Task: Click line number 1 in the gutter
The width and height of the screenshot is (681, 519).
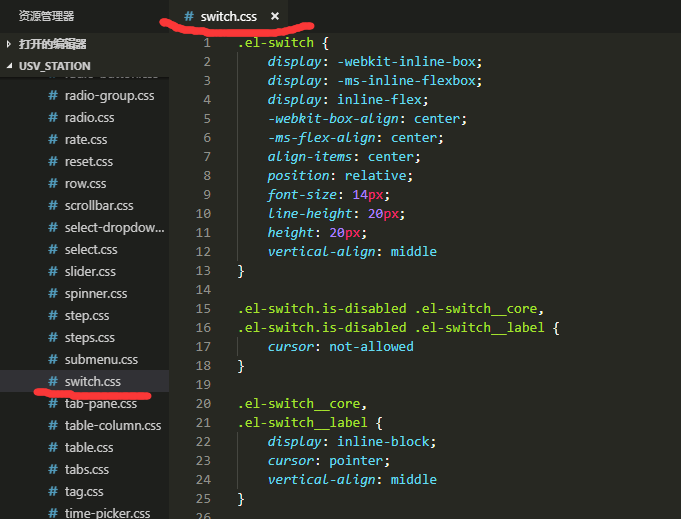Action: click(207, 43)
